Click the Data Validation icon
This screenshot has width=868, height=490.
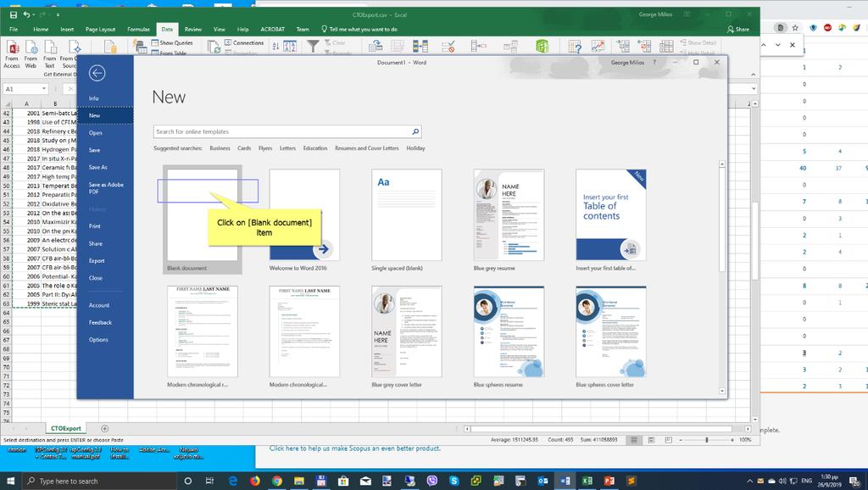click(x=448, y=46)
